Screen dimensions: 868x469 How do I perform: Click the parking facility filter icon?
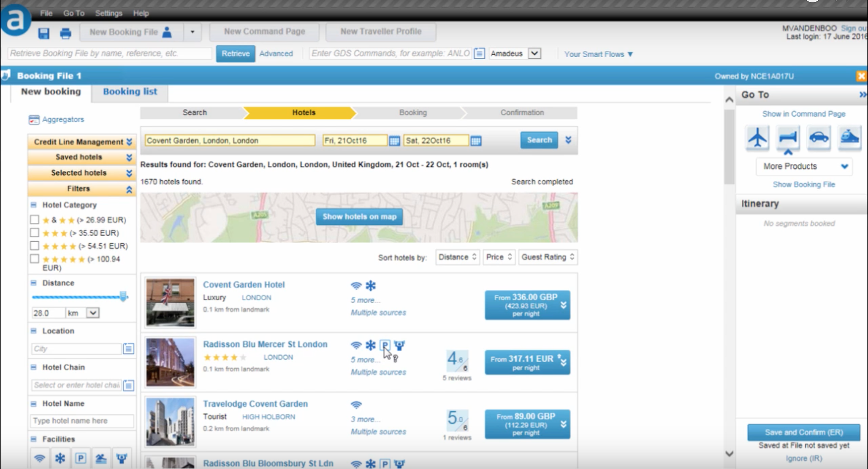click(81, 458)
